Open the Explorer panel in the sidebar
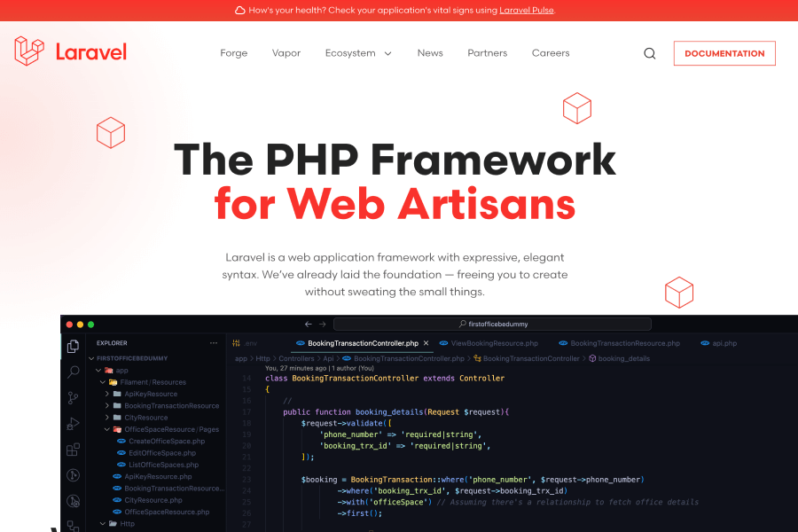Viewport: 798px width, 532px height. click(x=73, y=346)
